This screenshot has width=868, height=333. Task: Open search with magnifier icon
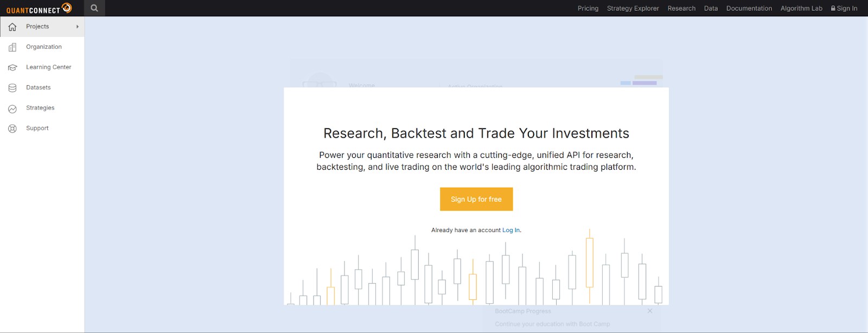pos(94,8)
